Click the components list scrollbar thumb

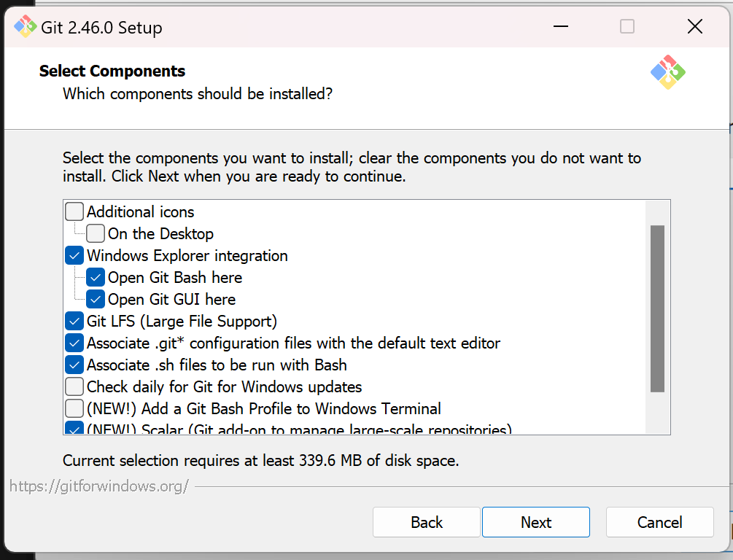[x=657, y=309]
